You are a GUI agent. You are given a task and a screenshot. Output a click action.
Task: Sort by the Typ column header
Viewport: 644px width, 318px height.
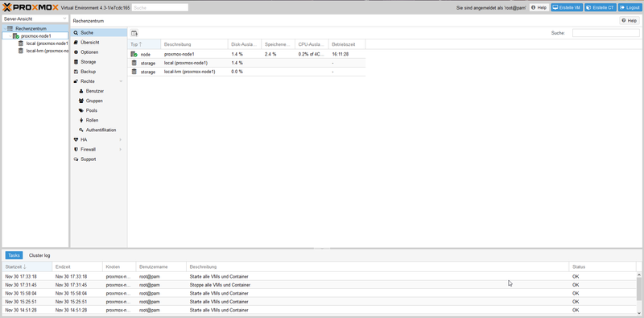(144, 44)
